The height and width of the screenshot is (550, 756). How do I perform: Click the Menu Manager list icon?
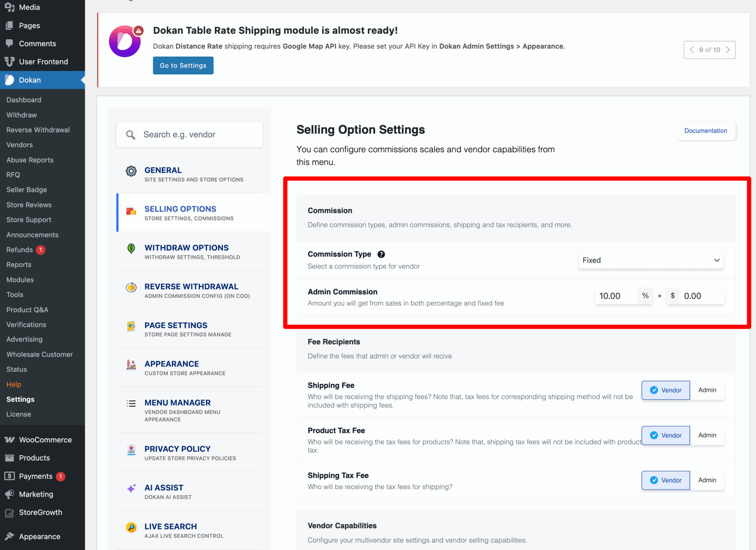click(x=131, y=403)
